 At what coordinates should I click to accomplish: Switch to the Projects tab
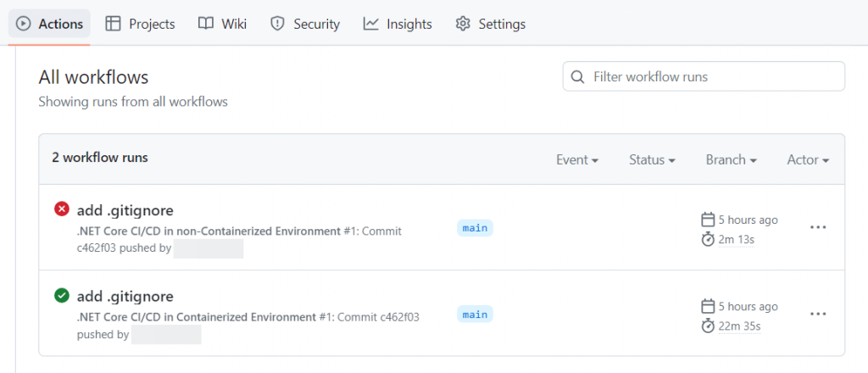(140, 24)
